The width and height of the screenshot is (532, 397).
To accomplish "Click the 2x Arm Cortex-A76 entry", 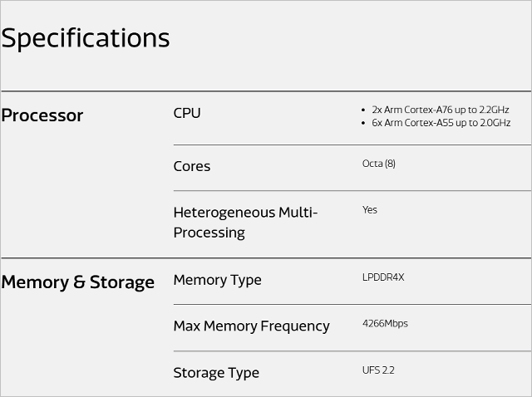I will click(x=440, y=110).
